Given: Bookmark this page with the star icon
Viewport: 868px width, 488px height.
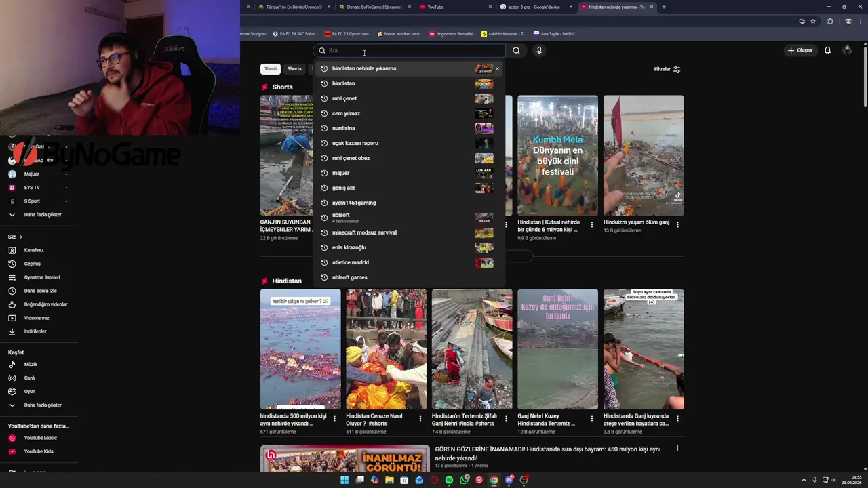Looking at the screenshot, I should pyautogui.click(x=813, y=21).
